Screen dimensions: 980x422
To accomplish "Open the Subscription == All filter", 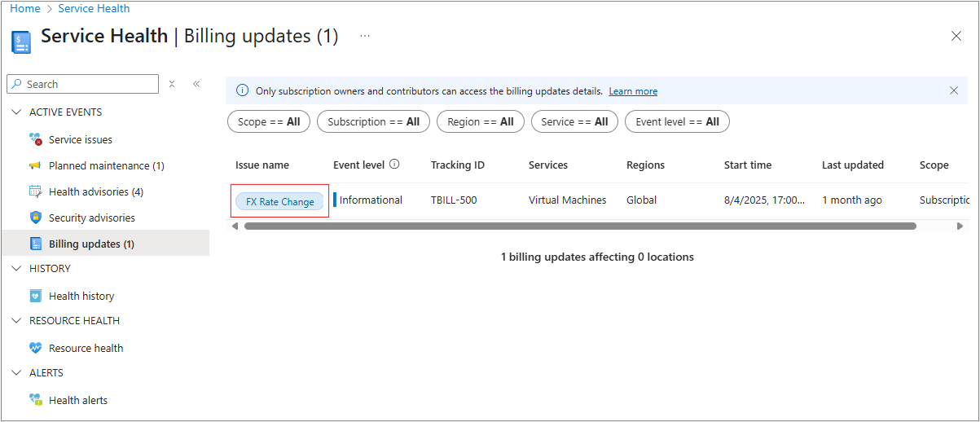I will [374, 122].
